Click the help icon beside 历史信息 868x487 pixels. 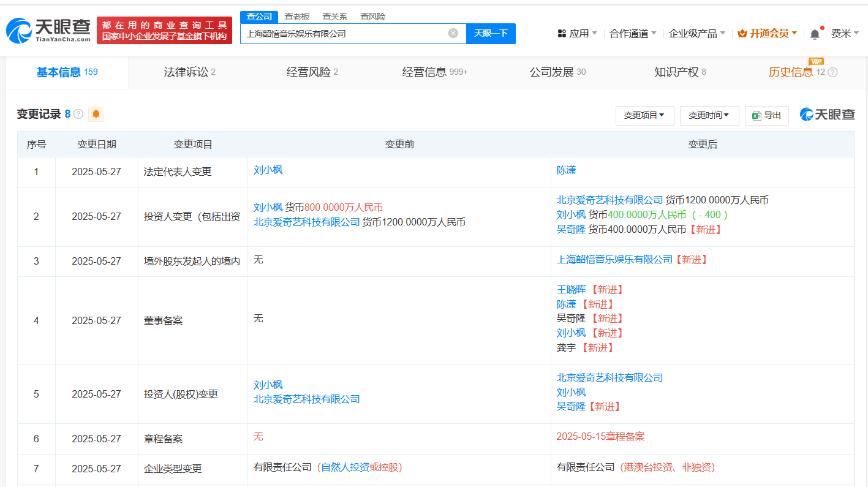click(832, 72)
